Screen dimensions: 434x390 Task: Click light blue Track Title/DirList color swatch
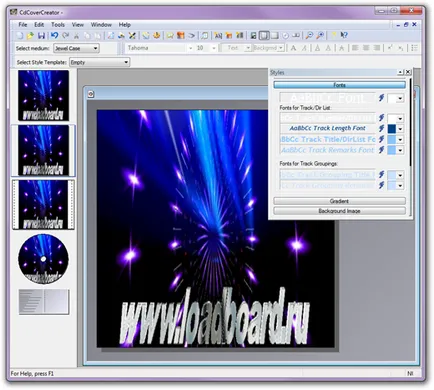pyautogui.click(x=392, y=139)
